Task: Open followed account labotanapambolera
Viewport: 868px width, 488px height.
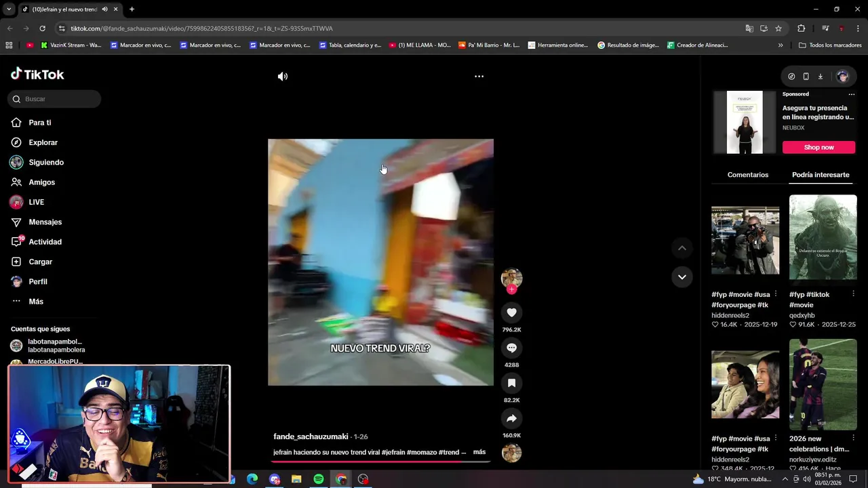Action: [x=47, y=346]
